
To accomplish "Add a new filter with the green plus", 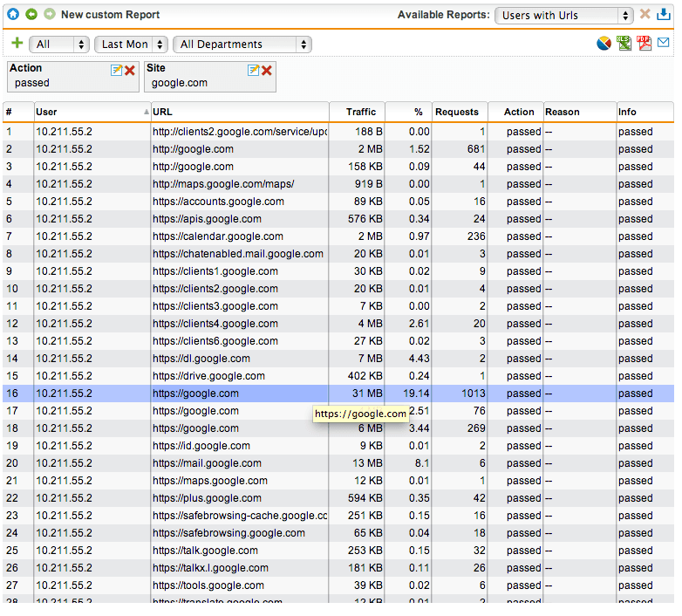I will pyautogui.click(x=17, y=43).
